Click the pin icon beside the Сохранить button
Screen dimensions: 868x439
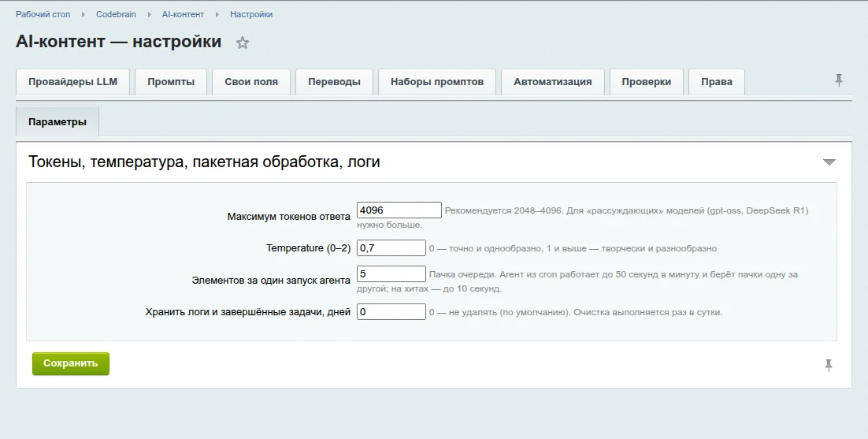pos(829,366)
